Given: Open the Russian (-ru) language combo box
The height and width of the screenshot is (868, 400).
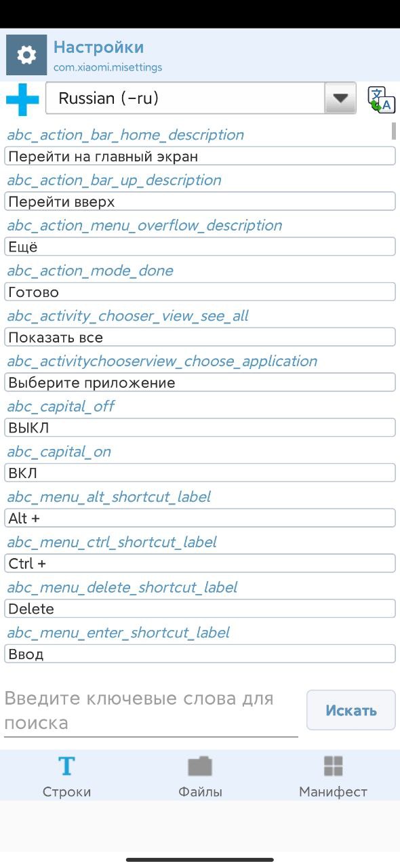Looking at the screenshot, I should pos(201,99).
